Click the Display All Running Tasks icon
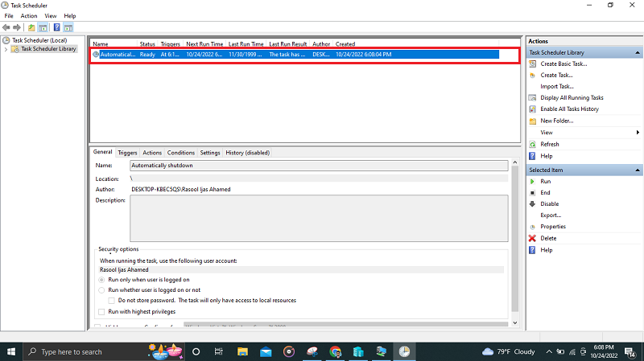Viewport: 644px width, 361px height. [x=532, y=97]
